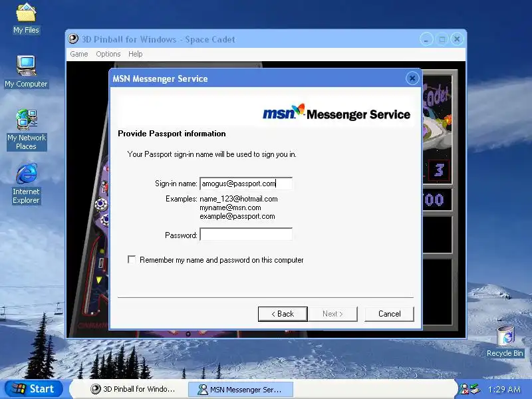This screenshot has width=532, height=399.
Task: Click the 1:29 AM taskbar clock
Action: [504, 389]
